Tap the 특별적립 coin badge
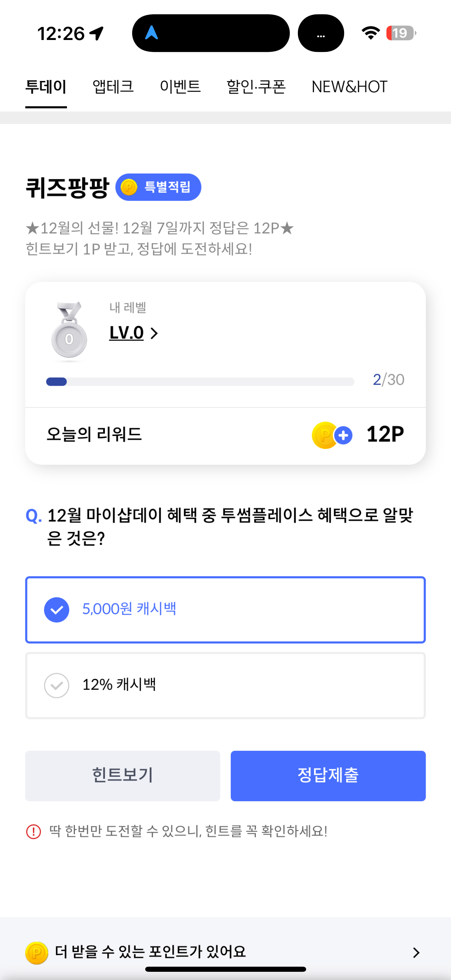Image resolution: width=451 pixels, height=980 pixels. click(158, 187)
